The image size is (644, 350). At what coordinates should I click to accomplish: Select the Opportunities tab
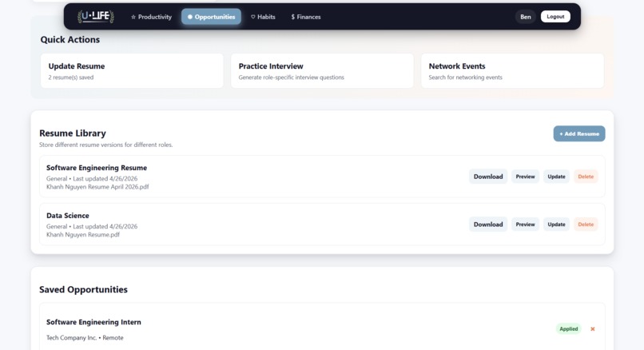coord(211,17)
